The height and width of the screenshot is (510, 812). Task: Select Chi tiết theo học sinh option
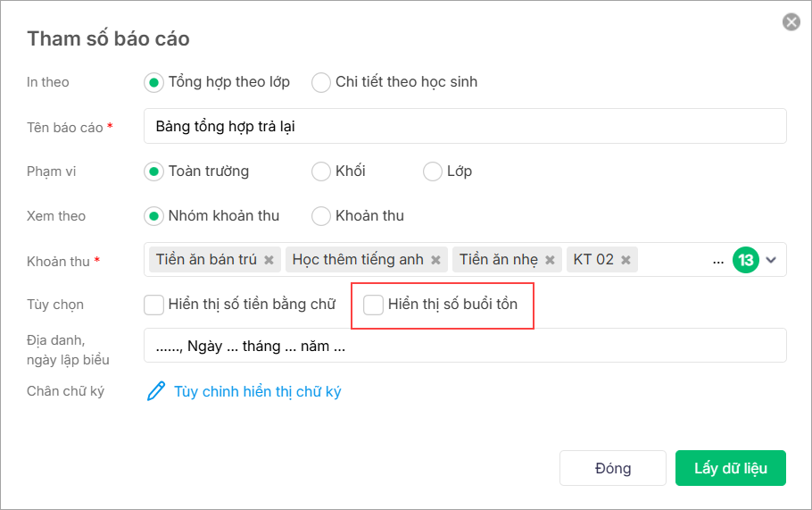[x=321, y=82]
